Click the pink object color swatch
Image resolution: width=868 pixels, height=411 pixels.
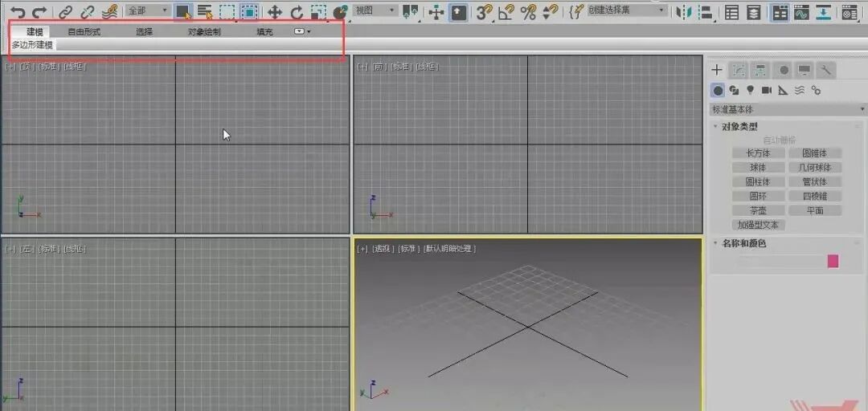pos(833,262)
